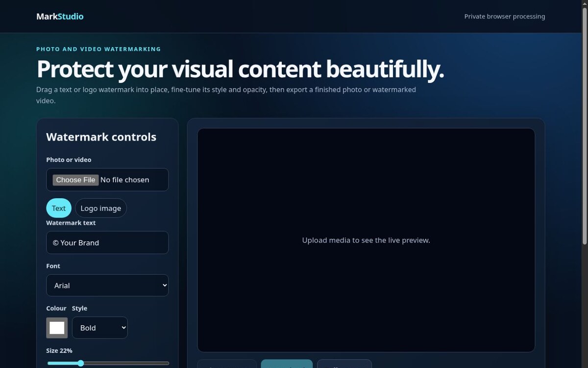Click the "Watermark controls" heading
588x368 pixels.
[x=101, y=137]
